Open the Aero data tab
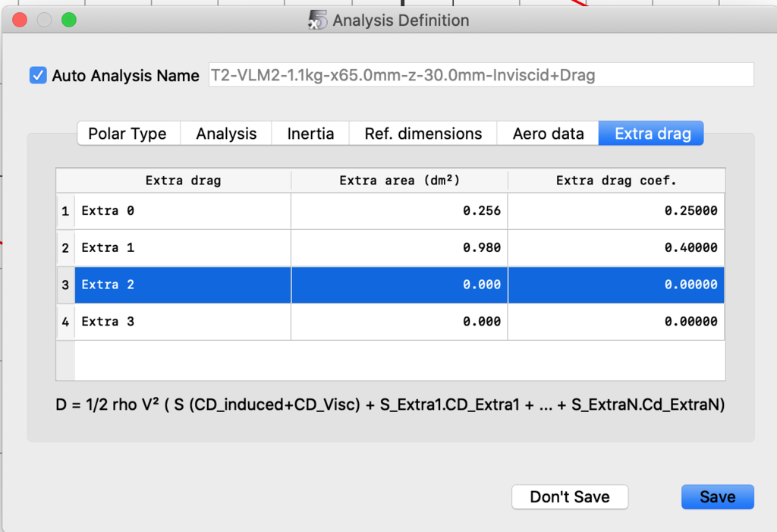Image resolution: width=777 pixels, height=532 pixels. pos(548,134)
